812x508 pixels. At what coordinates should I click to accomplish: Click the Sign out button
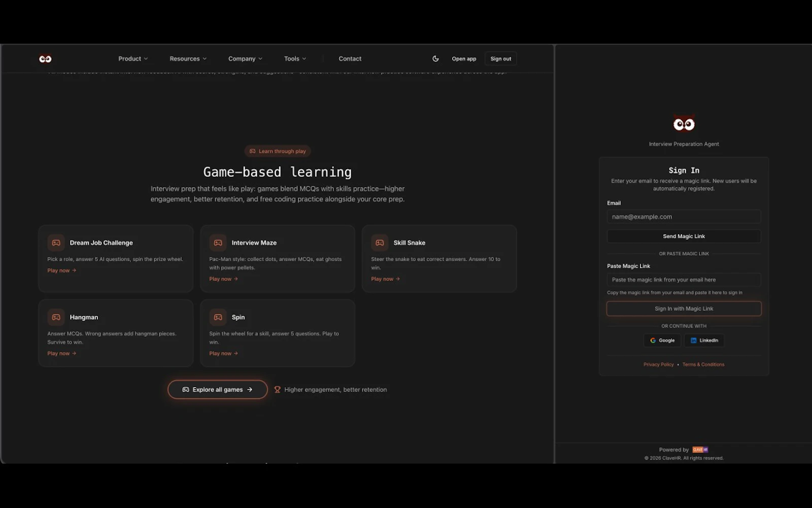pyautogui.click(x=501, y=59)
